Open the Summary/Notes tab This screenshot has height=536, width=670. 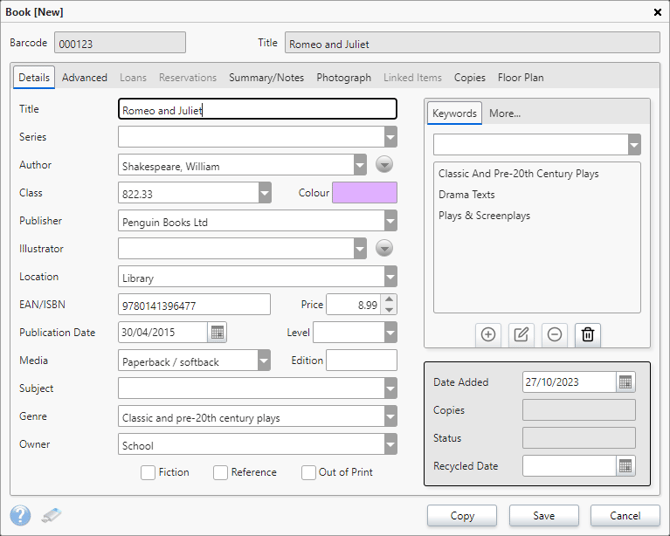(x=266, y=77)
